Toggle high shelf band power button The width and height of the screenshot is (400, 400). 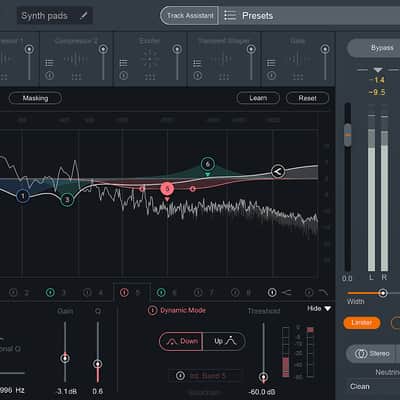272,293
